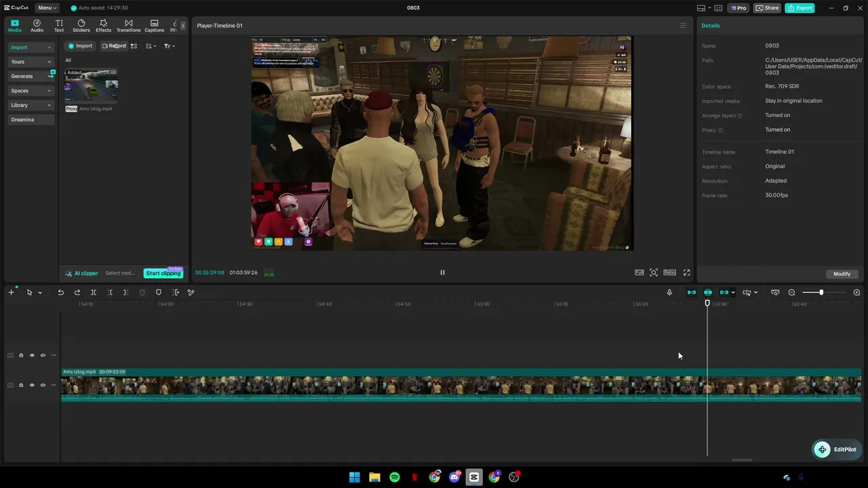
Task: Select the All media category label
Action: [x=68, y=60]
